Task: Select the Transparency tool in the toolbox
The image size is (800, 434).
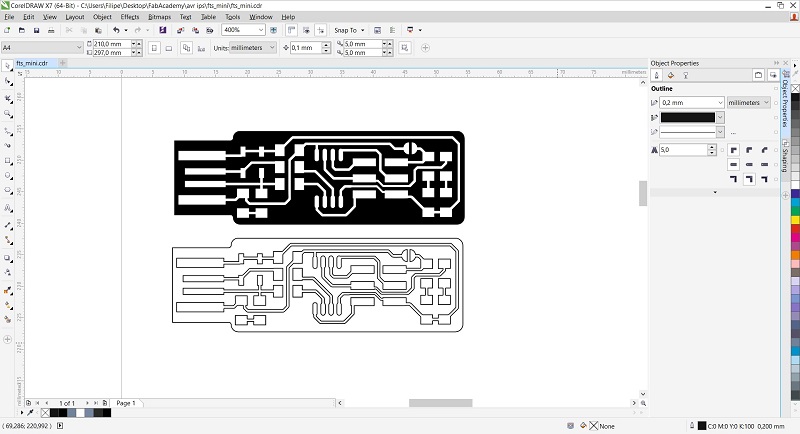Action: tap(8, 273)
